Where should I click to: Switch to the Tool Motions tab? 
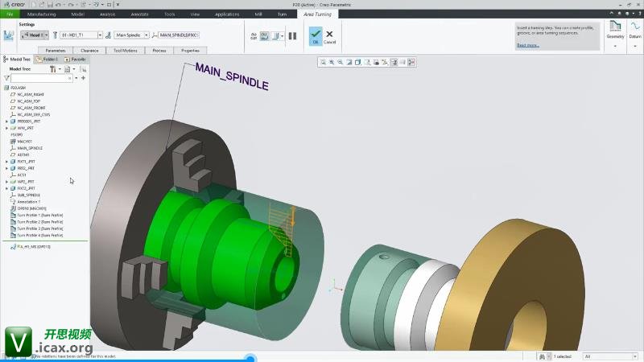tap(124, 50)
